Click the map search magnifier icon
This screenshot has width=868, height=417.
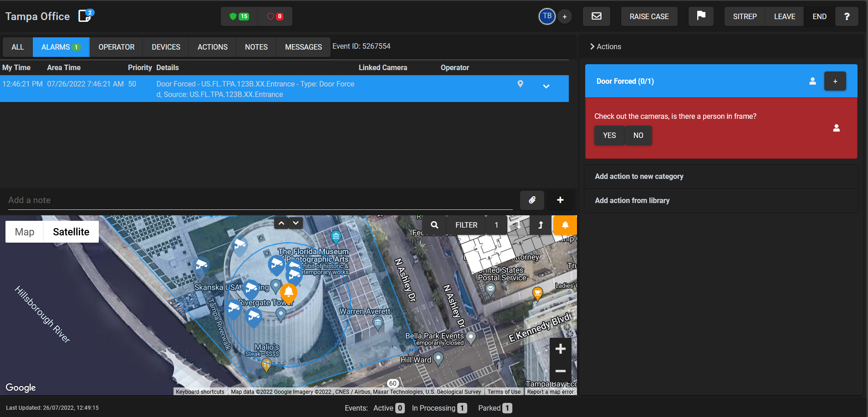(434, 225)
